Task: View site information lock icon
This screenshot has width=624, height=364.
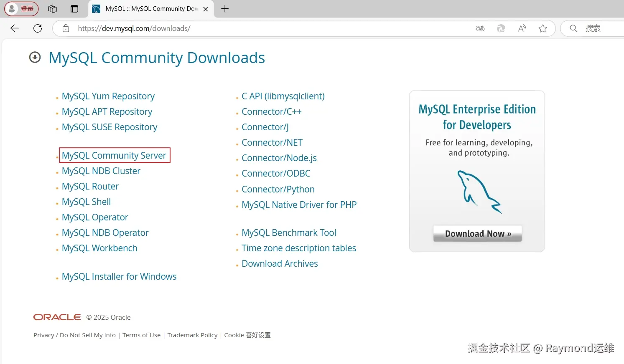Action: [66, 28]
